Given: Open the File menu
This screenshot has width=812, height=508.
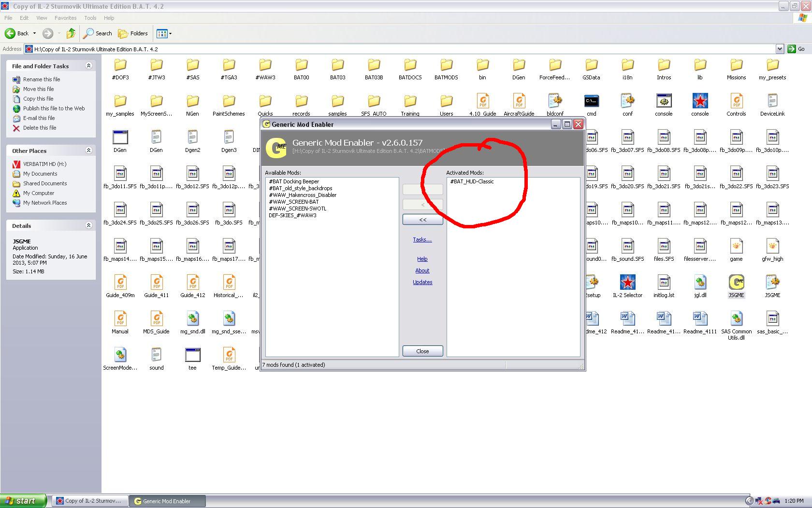Looking at the screenshot, I should pos(8,18).
